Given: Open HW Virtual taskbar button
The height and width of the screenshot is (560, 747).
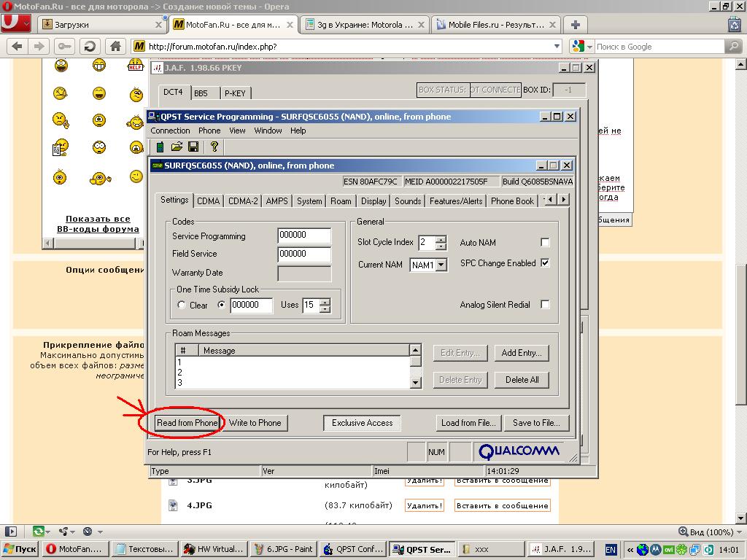Looking at the screenshot, I should [214, 549].
